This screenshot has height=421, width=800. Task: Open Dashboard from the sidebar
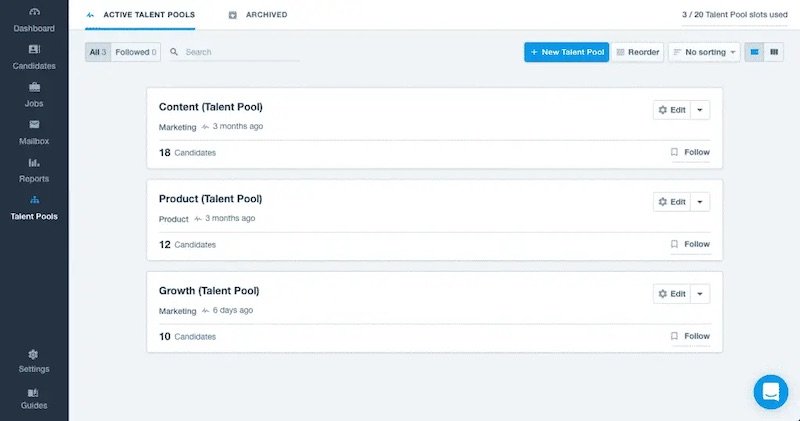(x=34, y=20)
